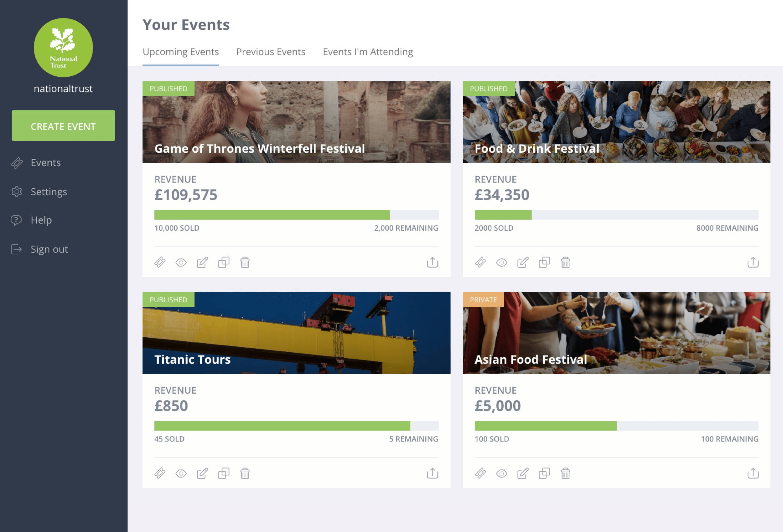Share the Titanic Tours event
This screenshot has height=532, width=783.
[432, 473]
